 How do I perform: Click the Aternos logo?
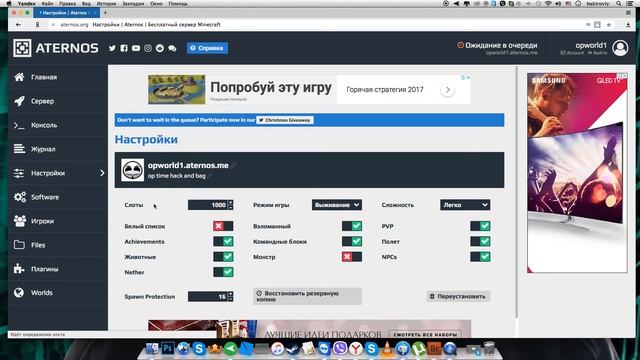(x=56, y=48)
